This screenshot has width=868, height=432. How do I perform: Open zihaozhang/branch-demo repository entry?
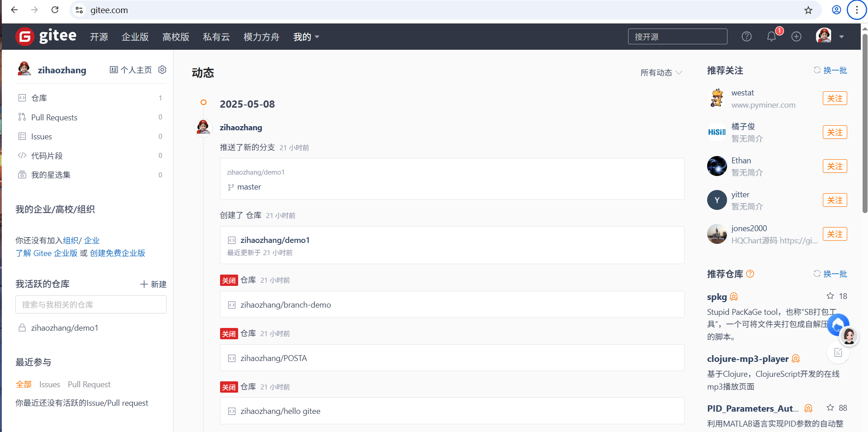(286, 305)
